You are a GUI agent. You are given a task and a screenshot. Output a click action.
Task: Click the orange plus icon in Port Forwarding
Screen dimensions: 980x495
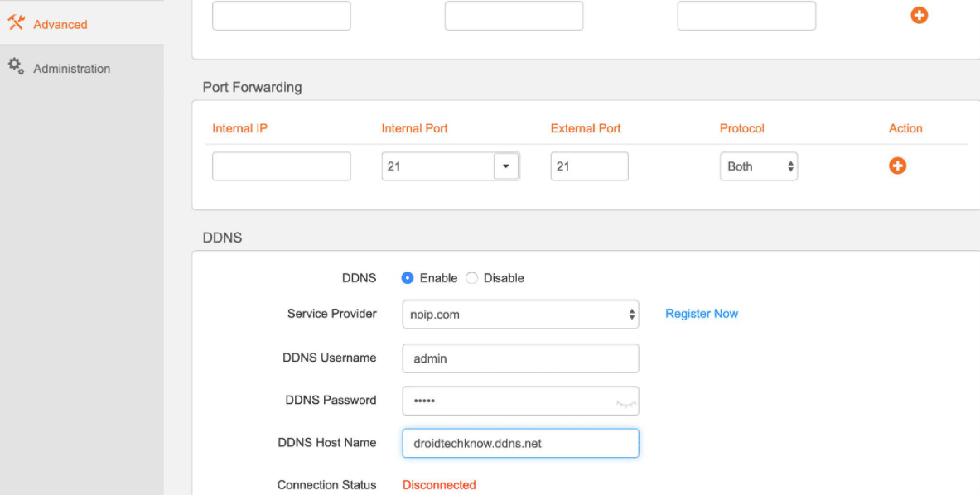point(897,166)
